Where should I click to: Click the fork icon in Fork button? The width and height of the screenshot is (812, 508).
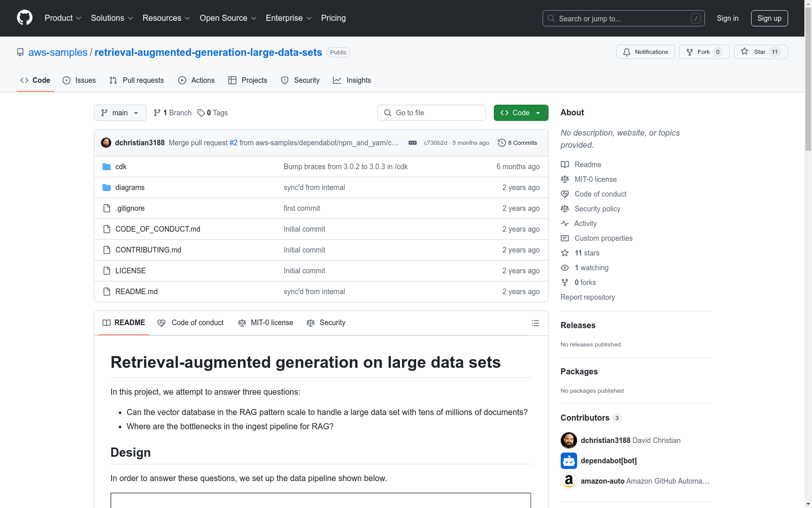coord(690,52)
